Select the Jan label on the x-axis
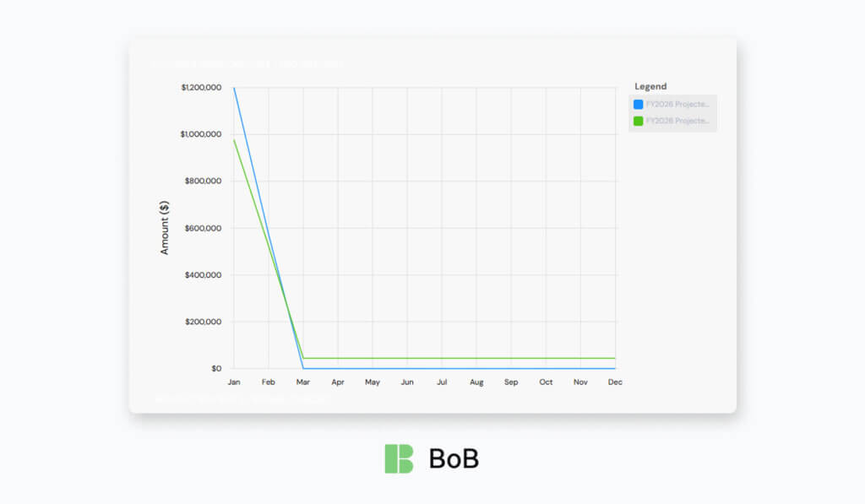This screenshot has width=865, height=504. (233, 382)
